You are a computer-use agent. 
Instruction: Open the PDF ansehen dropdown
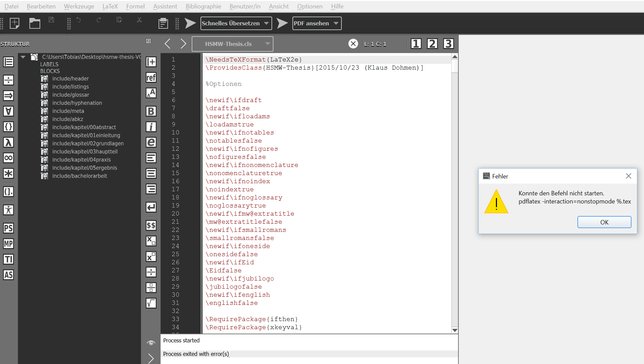(x=336, y=23)
